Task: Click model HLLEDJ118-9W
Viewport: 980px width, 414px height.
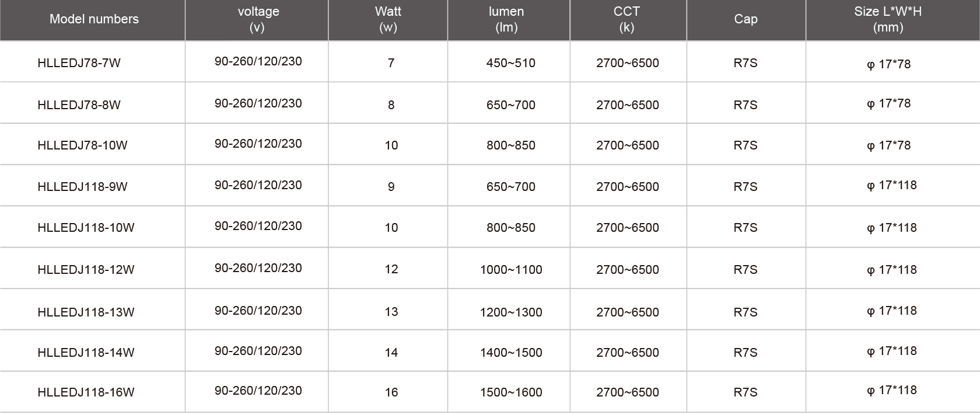Action: click(x=82, y=187)
